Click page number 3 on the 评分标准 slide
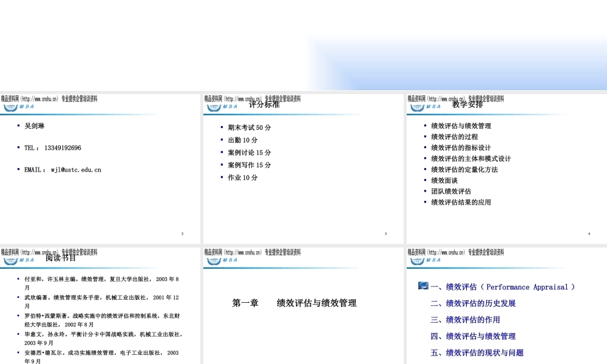The image size is (607, 364). 385,234
